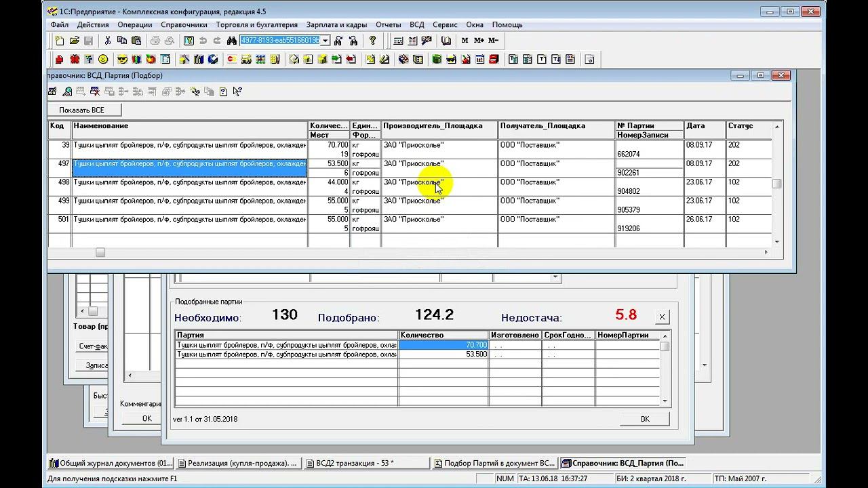
Task: Click the binoculars Find icon
Action: click(231, 41)
